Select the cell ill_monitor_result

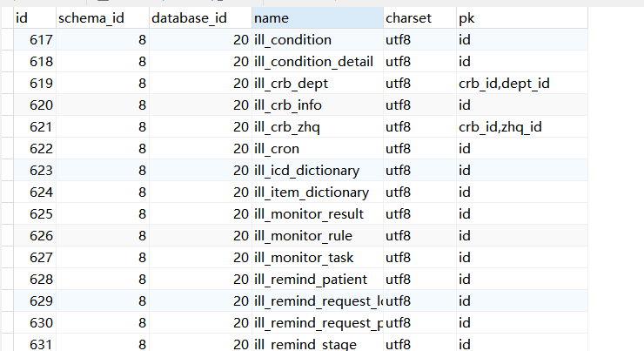[318, 214]
